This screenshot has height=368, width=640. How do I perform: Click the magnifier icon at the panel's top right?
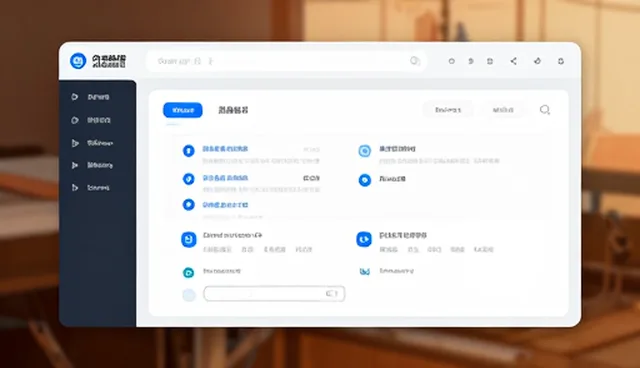pyautogui.click(x=545, y=110)
